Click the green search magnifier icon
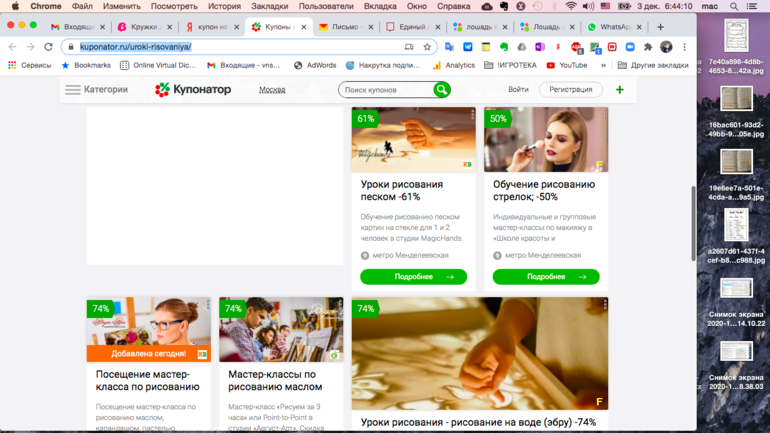The width and height of the screenshot is (770, 433). point(441,90)
